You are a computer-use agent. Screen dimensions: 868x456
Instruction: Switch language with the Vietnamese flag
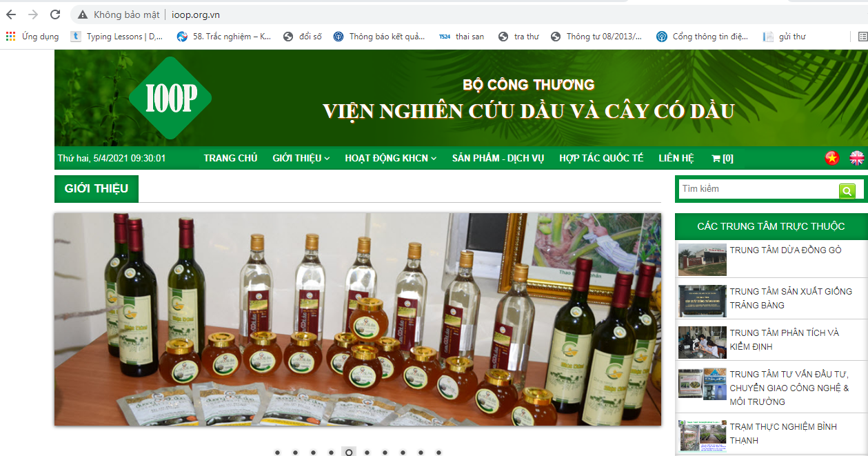coord(832,158)
